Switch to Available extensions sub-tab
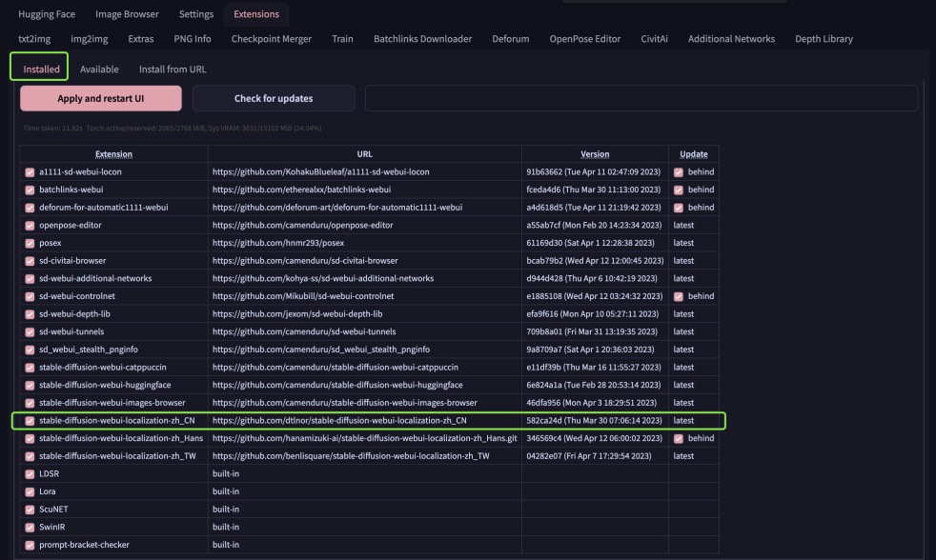The image size is (936, 560). (x=99, y=69)
